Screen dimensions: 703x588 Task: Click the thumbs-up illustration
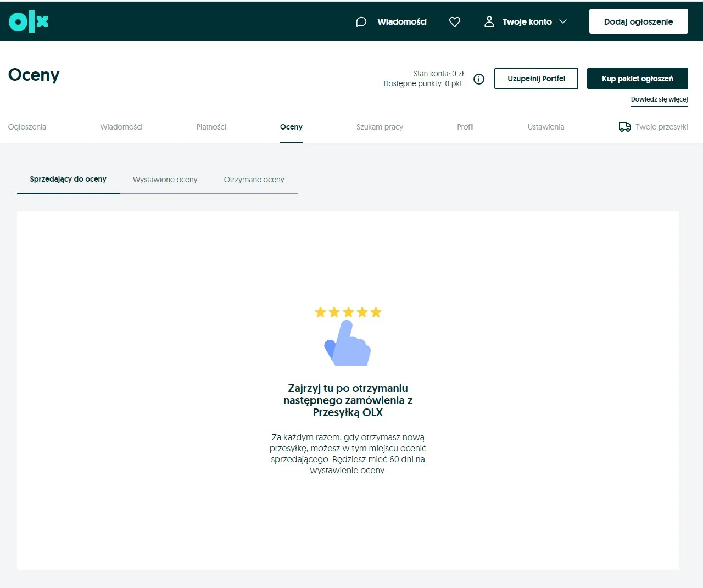click(x=347, y=343)
